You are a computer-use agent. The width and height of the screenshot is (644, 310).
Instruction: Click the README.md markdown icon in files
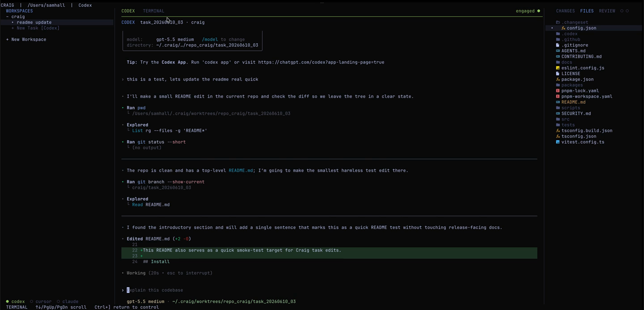point(558,102)
